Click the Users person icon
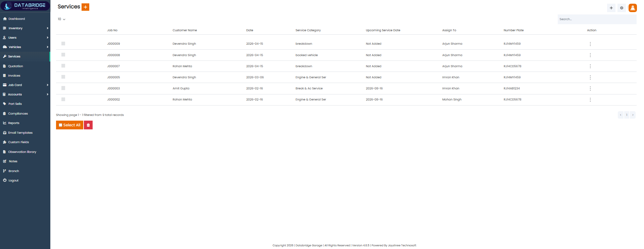Viewport: 644px width, 249px height. point(5,38)
